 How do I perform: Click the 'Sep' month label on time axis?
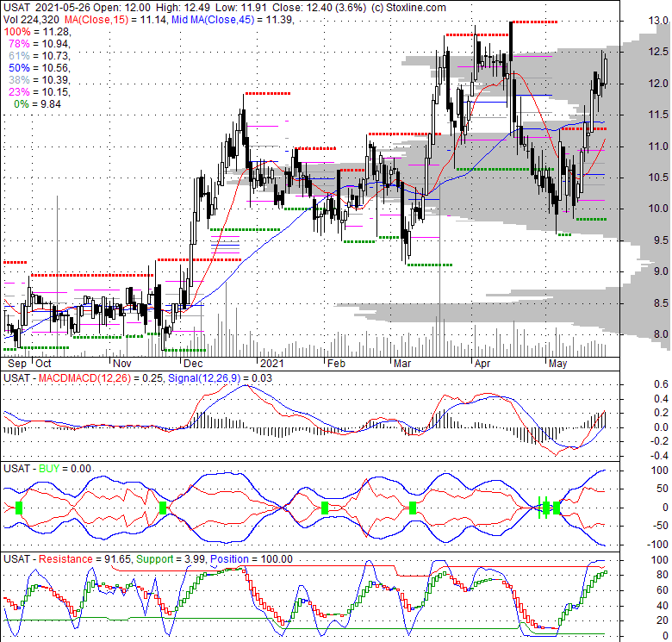pyautogui.click(x=17, y=364)
